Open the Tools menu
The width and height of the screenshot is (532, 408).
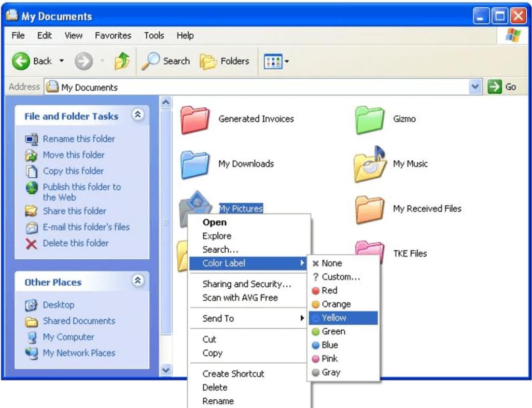(153, 35)
